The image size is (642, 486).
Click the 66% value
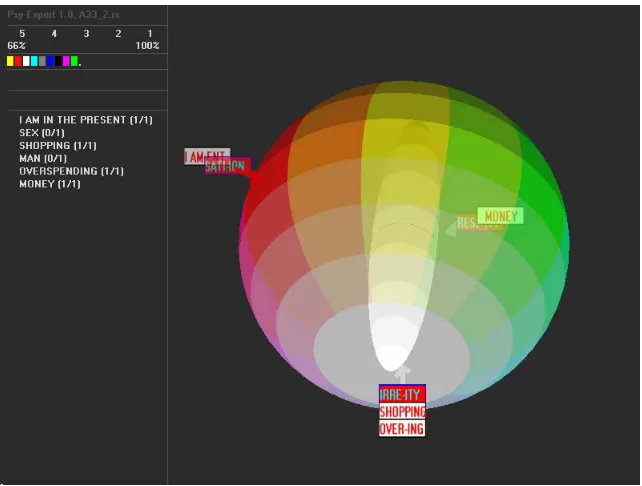(x=16, y=45)
